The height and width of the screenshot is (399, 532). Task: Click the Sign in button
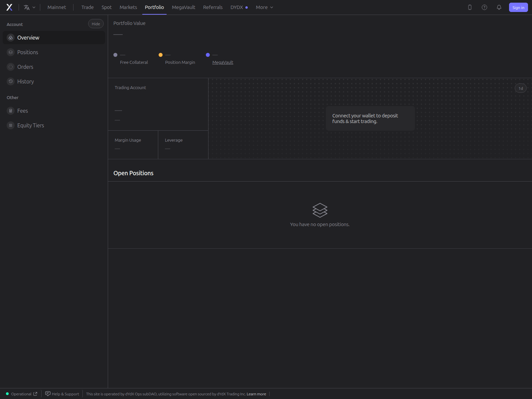518,7
